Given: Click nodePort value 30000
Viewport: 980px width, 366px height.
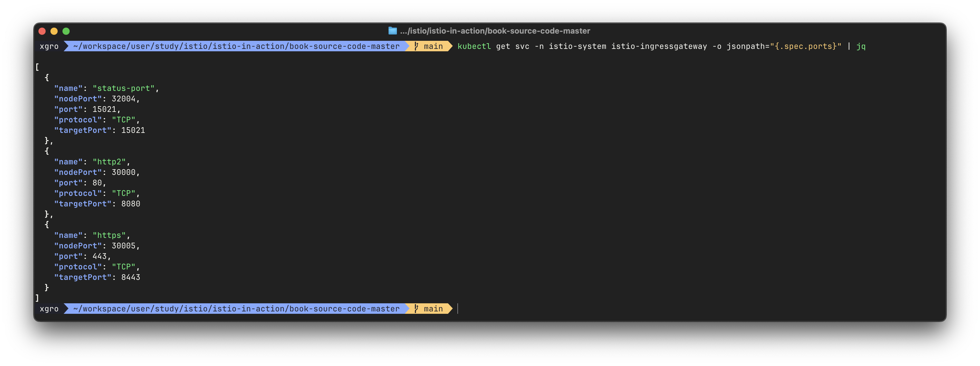Looking at the screenshot, I should 123,172.
